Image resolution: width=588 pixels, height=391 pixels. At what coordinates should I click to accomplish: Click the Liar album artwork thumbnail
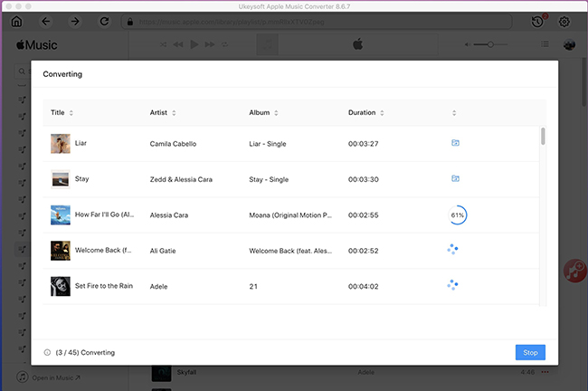click(61, 144)
